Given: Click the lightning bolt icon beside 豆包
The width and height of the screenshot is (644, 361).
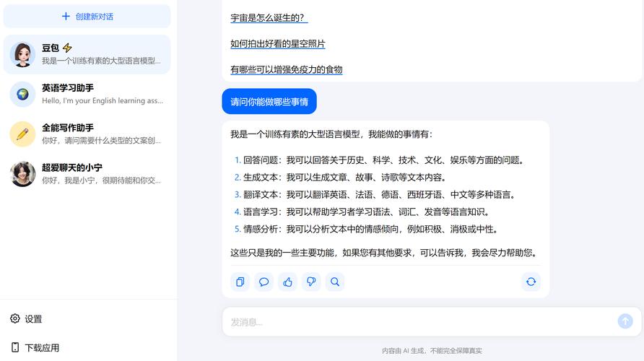Looking at the screenshot, I should tap(67, 48).
